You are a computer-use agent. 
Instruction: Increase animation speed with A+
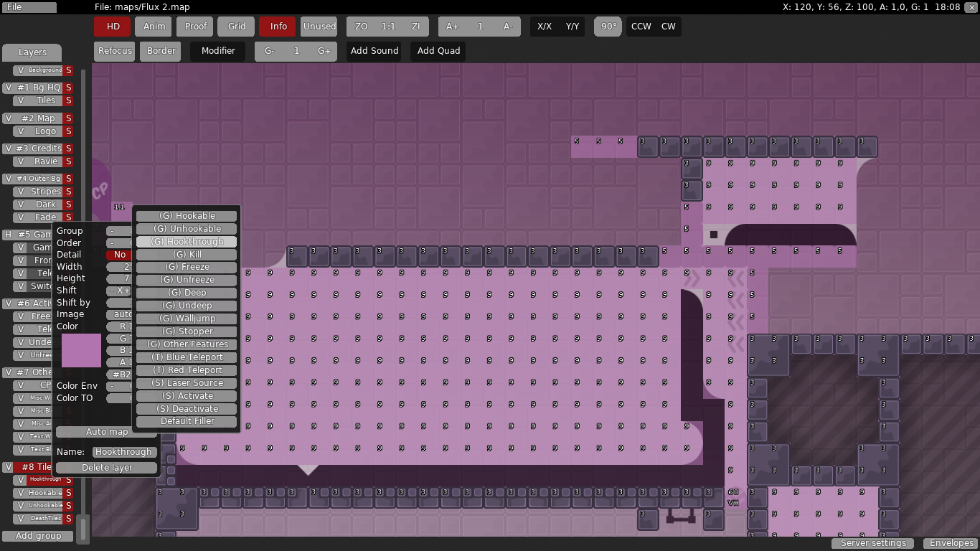(452, 27)
